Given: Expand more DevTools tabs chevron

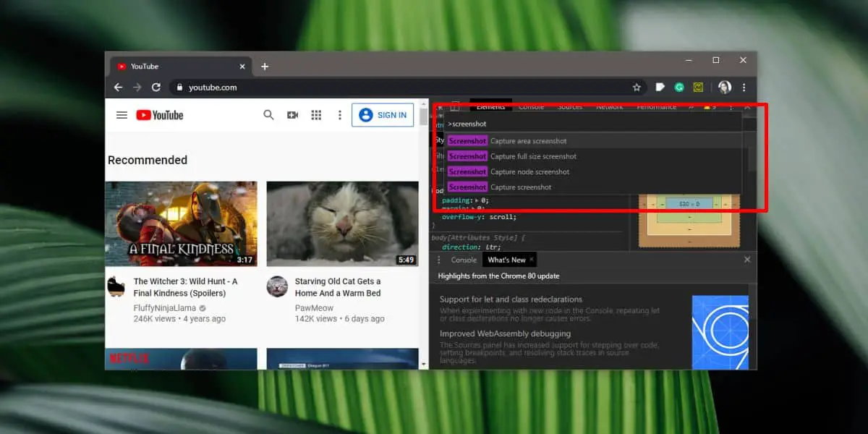Looking at the screenshot, I should click(x=691, y=107).
